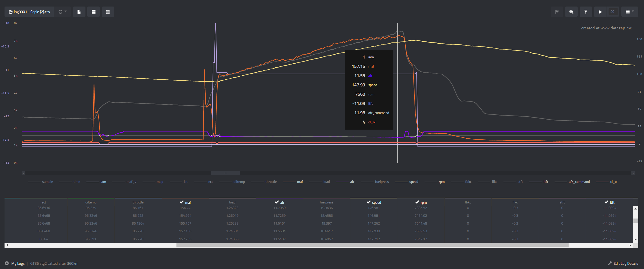
Task: Click Edit Log Details
Action: pyautogui.click(x=626, y=263)
